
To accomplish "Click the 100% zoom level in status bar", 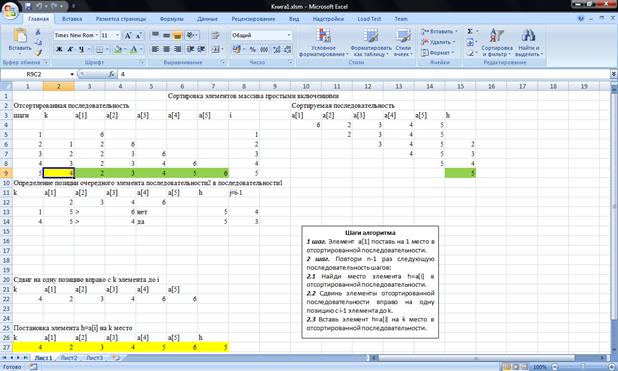I will 540,367.
